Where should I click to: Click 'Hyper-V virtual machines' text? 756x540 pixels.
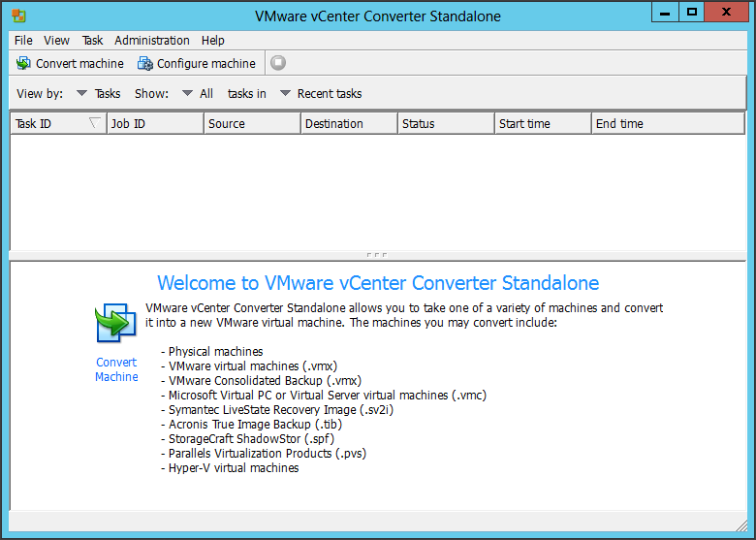234,467
